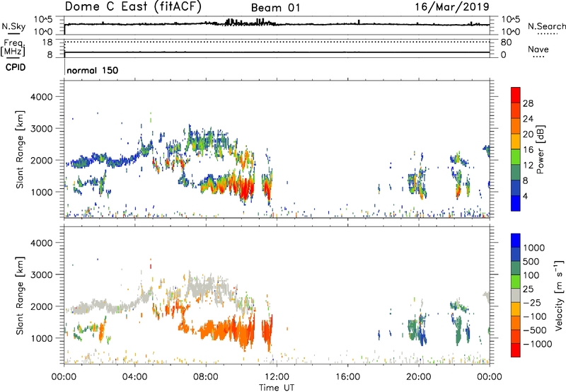This screenshot has height=392, width=566.
Task: Select the "Beam 01" header text
Action: click(275, 8)
